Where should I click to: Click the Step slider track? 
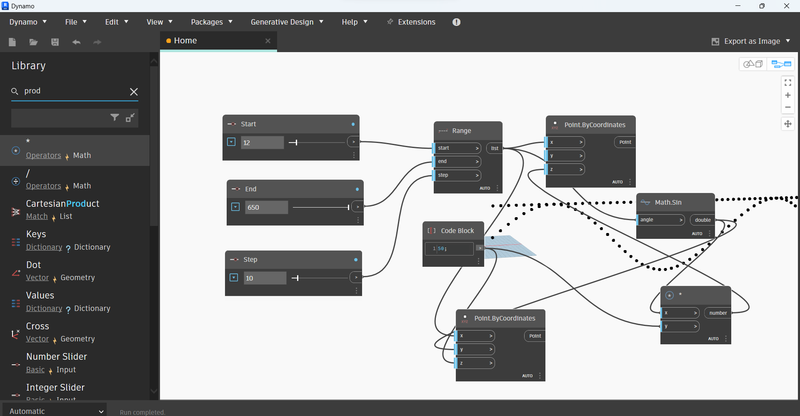(319, 278)
